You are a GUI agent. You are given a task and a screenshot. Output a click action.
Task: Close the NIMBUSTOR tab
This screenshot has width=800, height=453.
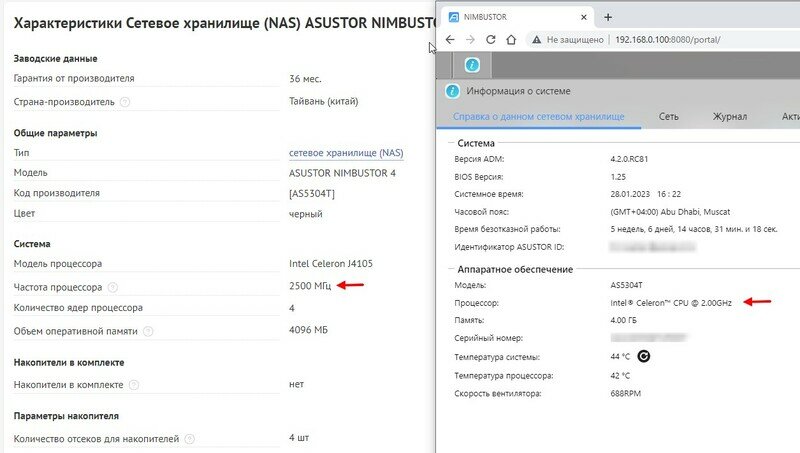tap(584, 17)
